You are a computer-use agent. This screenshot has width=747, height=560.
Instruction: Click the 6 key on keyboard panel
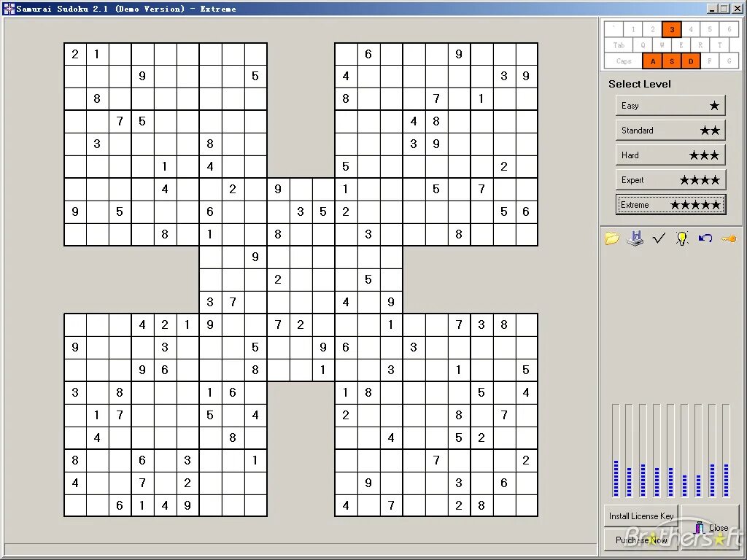[x=729, y=29]
